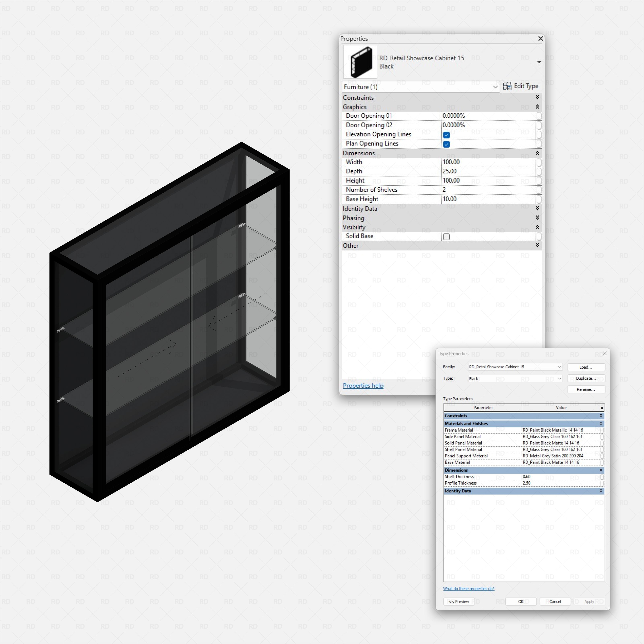Image resolution: width=644 pixels, height=644 pixels.
Task: Close the Properties palette
Action: [x=541, y=39]
